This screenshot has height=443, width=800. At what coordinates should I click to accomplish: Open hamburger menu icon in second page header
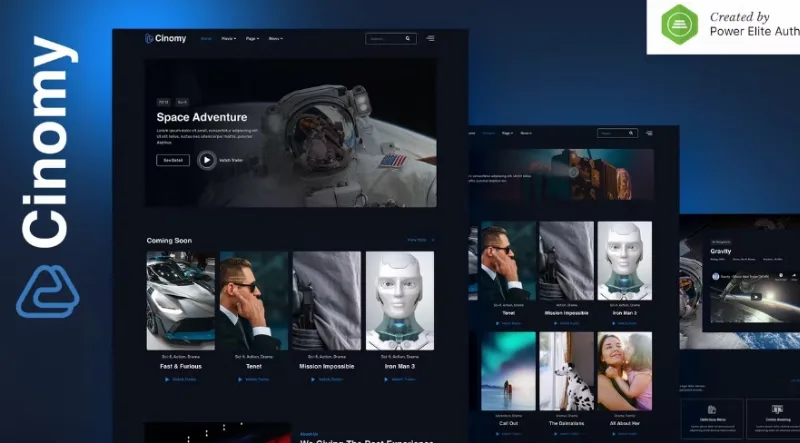coord(649,133)
